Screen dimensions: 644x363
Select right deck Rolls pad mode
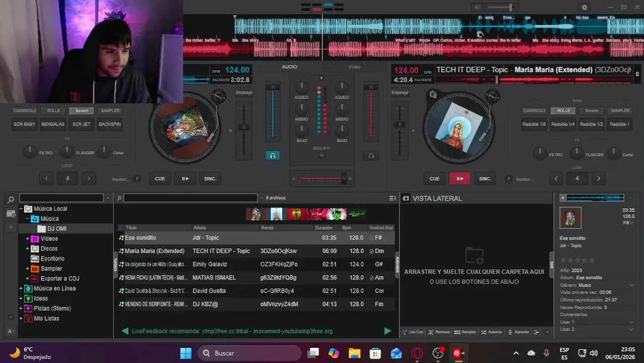563,110
